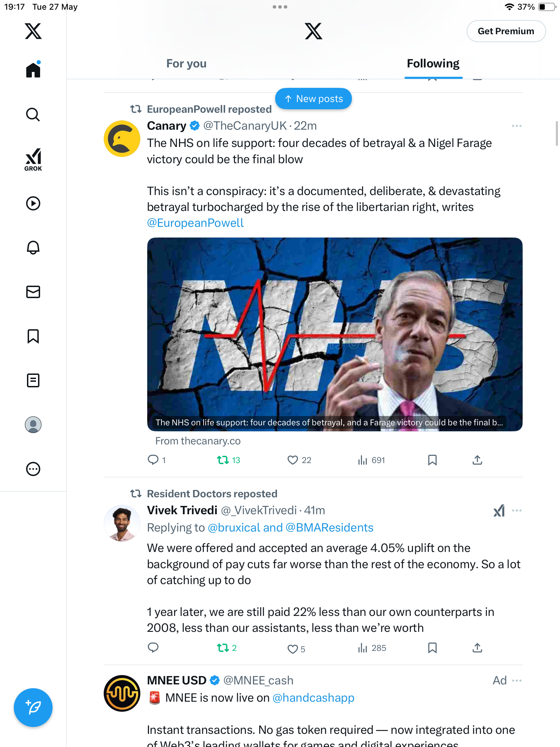Open Messages envelope icon
Viewport: 560px width, 747px height.
[x=33, y=292]
